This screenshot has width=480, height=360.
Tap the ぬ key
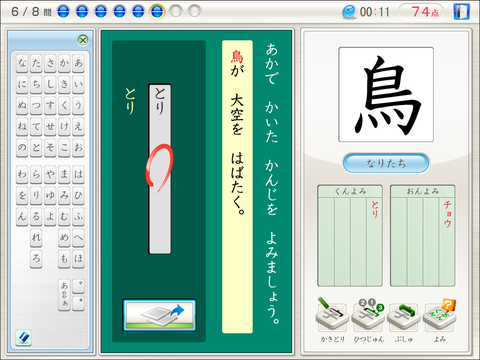(x=22, y=105)
